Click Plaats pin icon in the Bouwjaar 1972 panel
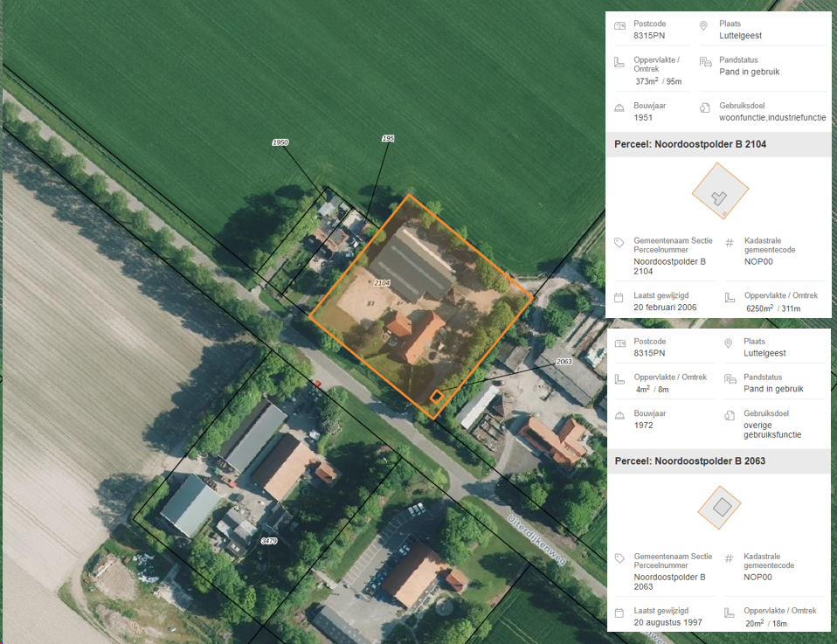 point(728,343)
